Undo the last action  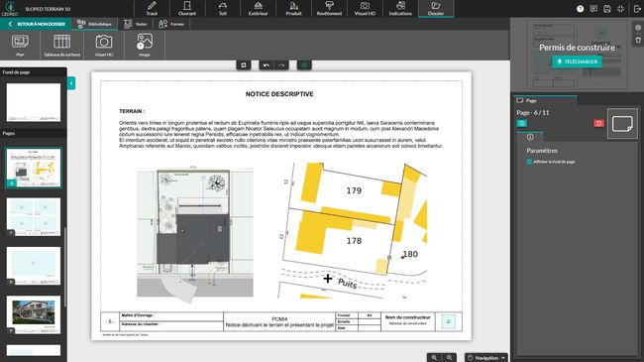(267, 65)
